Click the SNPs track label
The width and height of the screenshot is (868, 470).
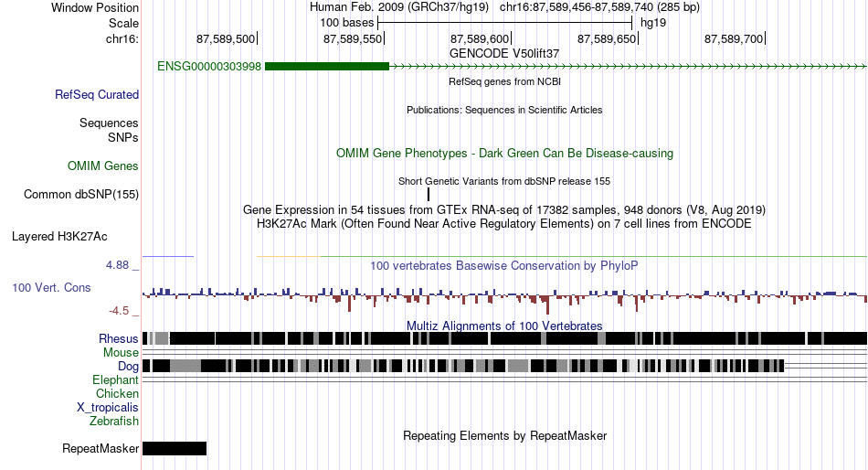point(123,137)
